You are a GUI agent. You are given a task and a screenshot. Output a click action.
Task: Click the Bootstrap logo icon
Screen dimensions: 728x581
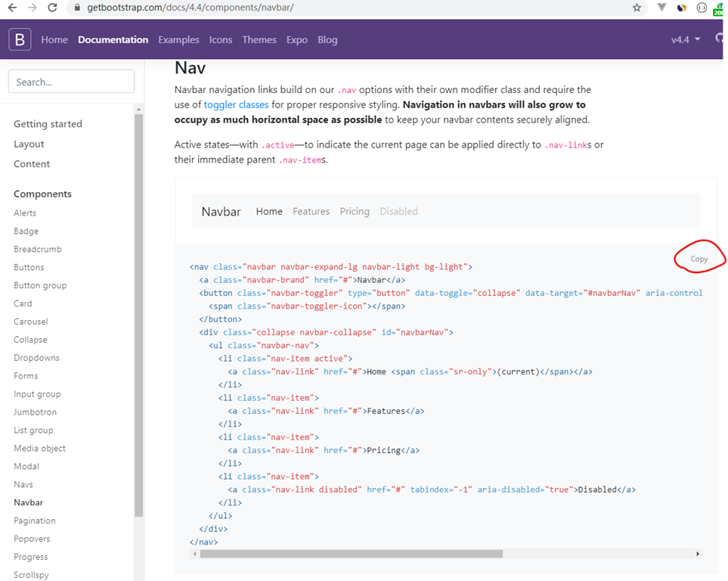pos(20,39)
